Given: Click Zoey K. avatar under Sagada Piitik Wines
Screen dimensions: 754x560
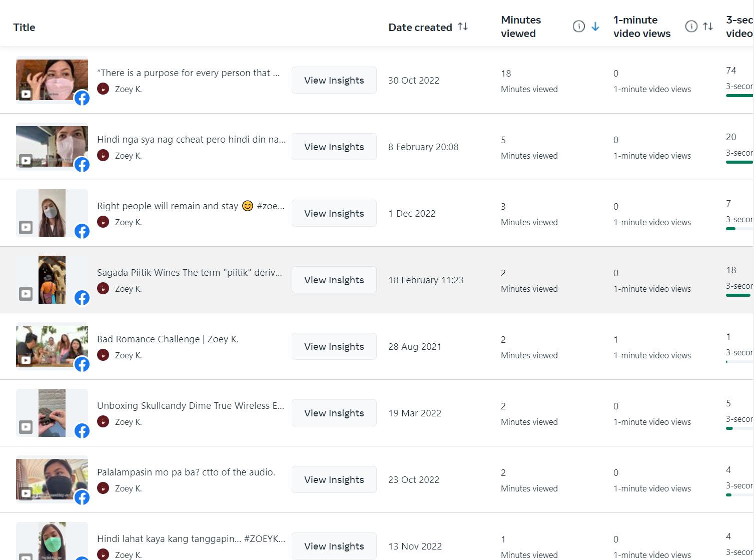Looking at the screenshot, I should click(103, 288).
